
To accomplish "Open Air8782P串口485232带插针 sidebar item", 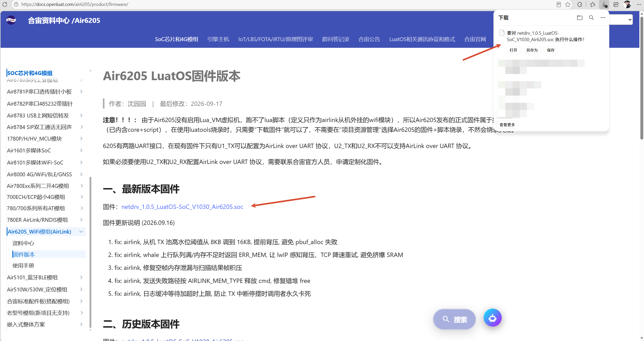I will (40, 104).
